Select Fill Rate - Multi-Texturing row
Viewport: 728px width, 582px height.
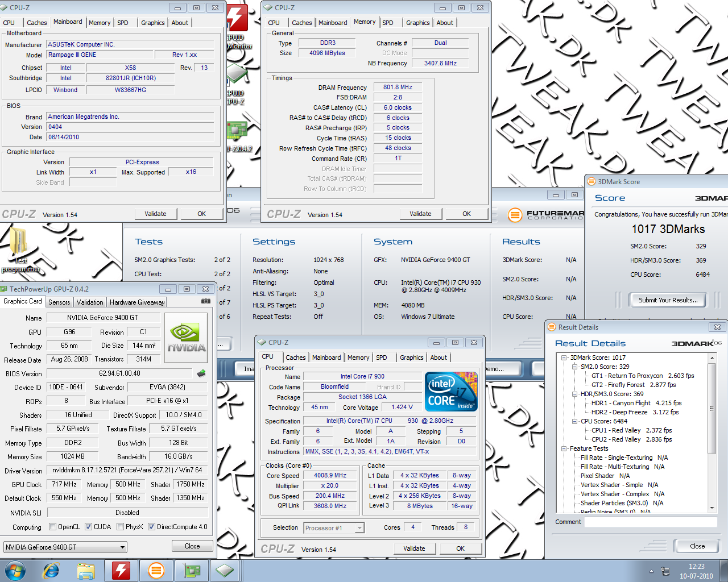point(622,467)
